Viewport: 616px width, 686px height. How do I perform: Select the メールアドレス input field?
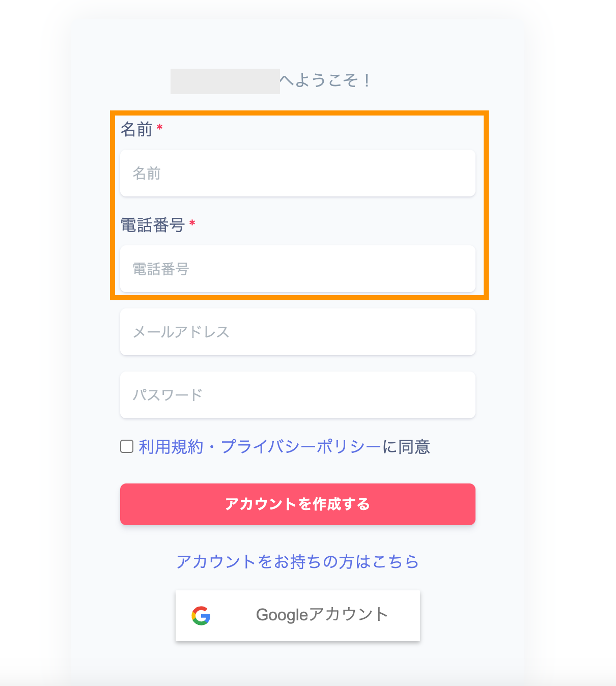point(297,332)
